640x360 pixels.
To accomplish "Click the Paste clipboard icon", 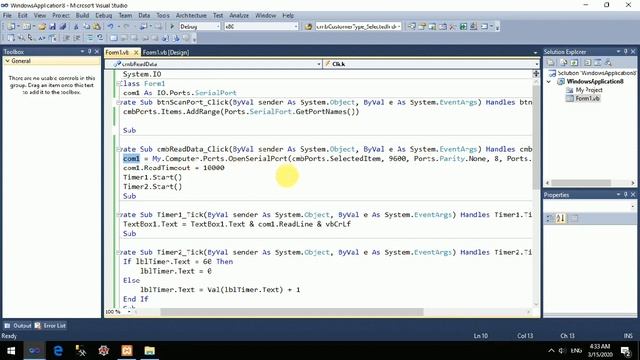I will point(97,27).
